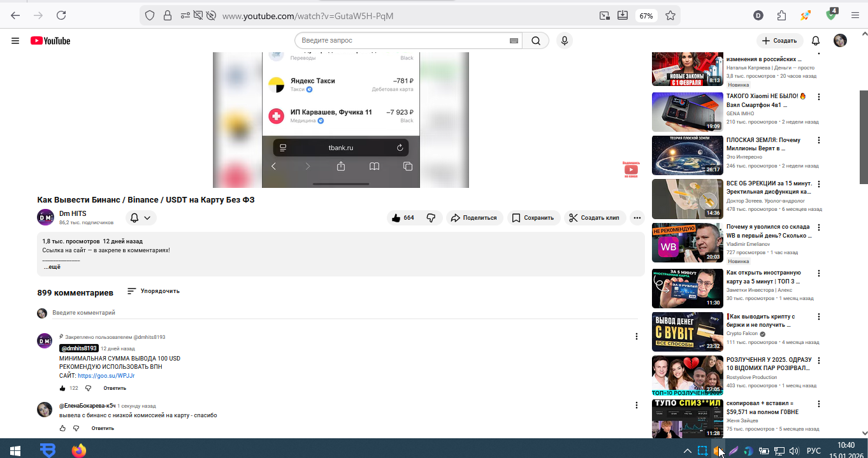
Task: Click the Поделиться share button
Action: 475,218
